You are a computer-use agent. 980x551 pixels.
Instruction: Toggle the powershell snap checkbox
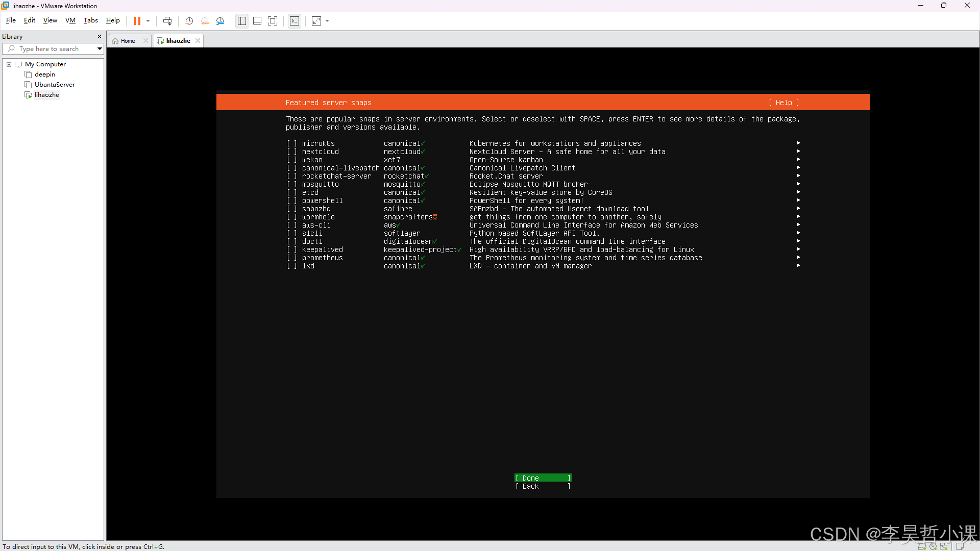(x=291, y=201)
